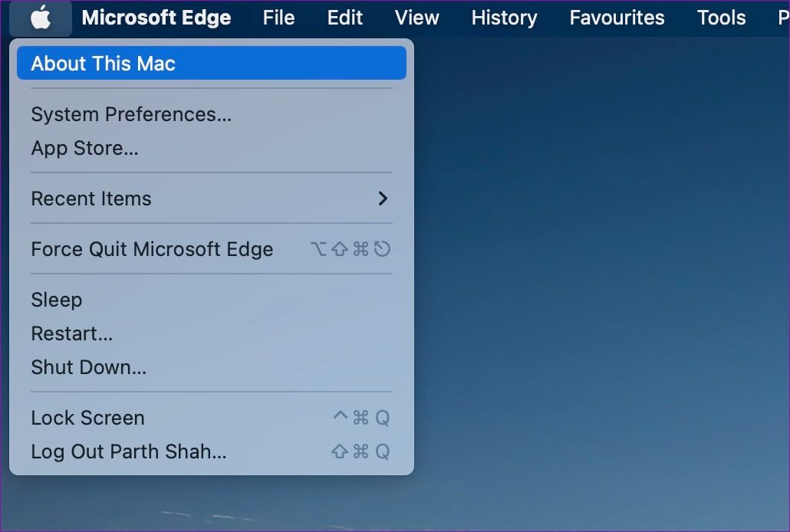Click the Apple logo menu icon
This screenshot has height=532, width=790.
click(41, 18)
